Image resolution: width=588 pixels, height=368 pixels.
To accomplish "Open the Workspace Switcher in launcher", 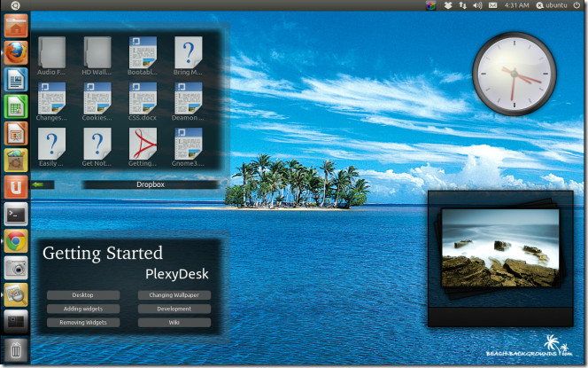I will tap(16, 322).
